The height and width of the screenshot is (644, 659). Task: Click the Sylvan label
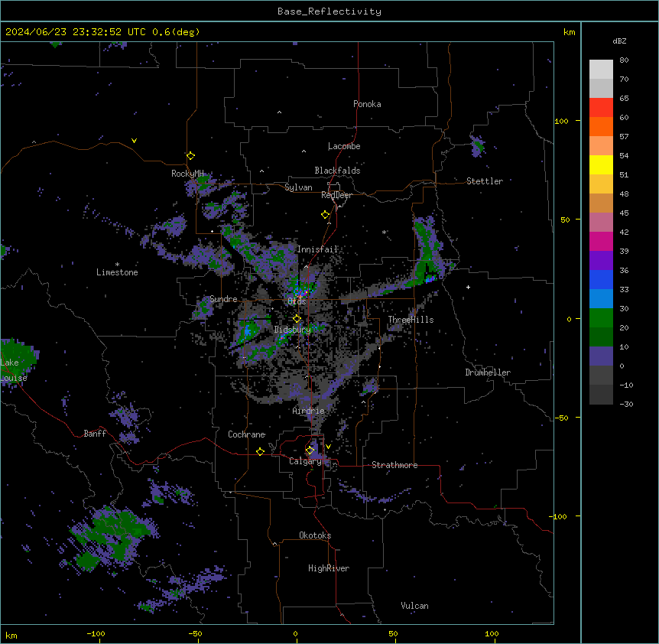click(298, 187)
